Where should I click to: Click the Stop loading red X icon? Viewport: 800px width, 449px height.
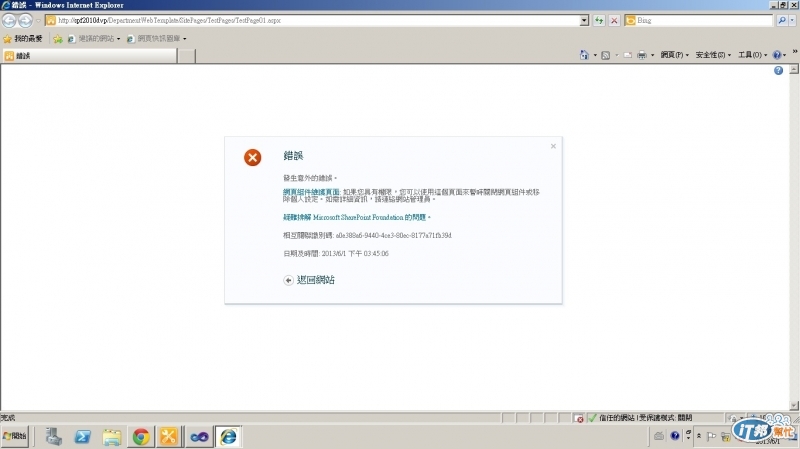614,20
